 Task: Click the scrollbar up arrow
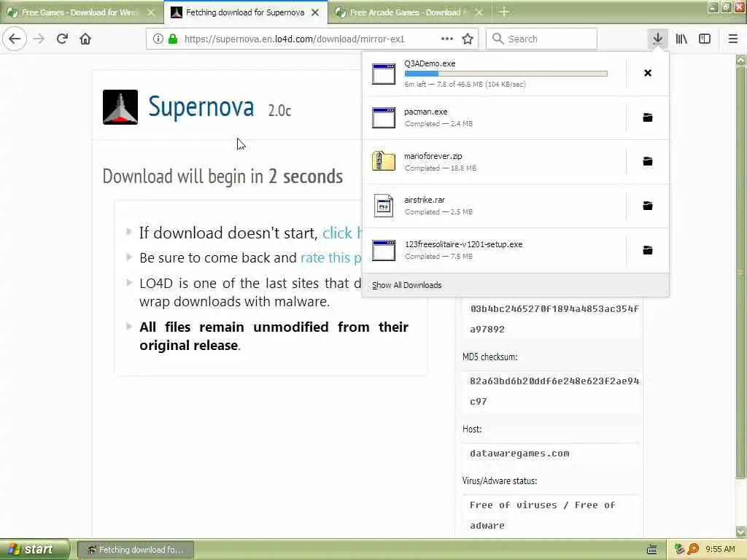pyautogui.click(x=740, y=60)
